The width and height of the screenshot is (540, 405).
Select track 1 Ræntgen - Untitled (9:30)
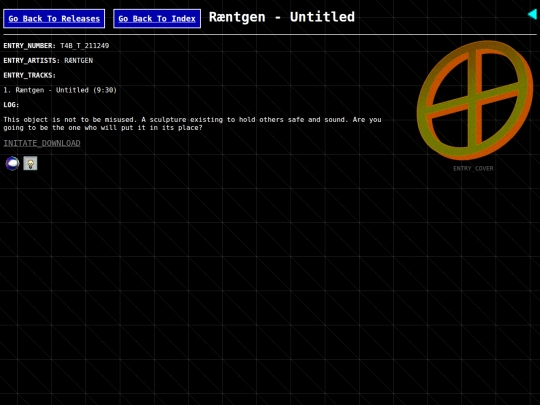pos(60,90)
